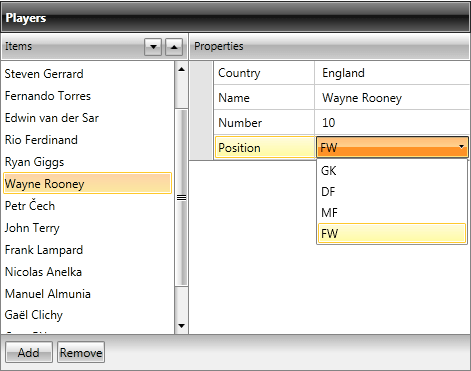The height and width of the screenshot is (371, 471).
Task: Select John Terry in the list
Action: [x=87, y=228]
